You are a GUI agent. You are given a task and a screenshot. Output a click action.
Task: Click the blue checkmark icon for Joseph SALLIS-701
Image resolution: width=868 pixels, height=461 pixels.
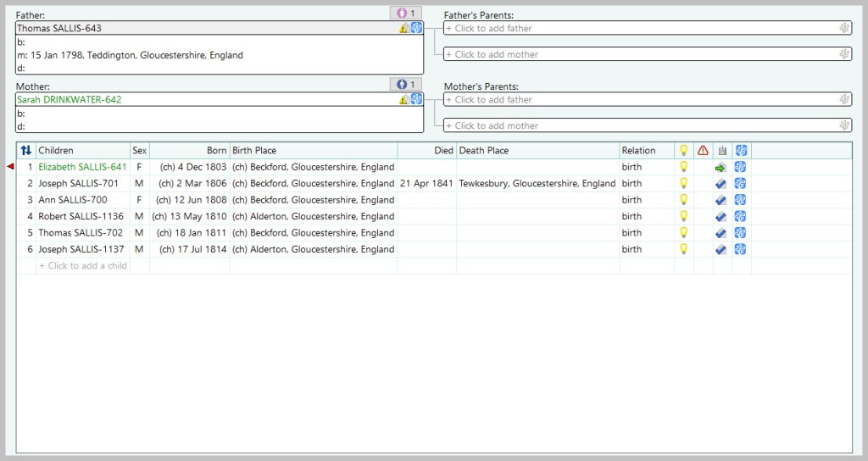click(721, 184)
